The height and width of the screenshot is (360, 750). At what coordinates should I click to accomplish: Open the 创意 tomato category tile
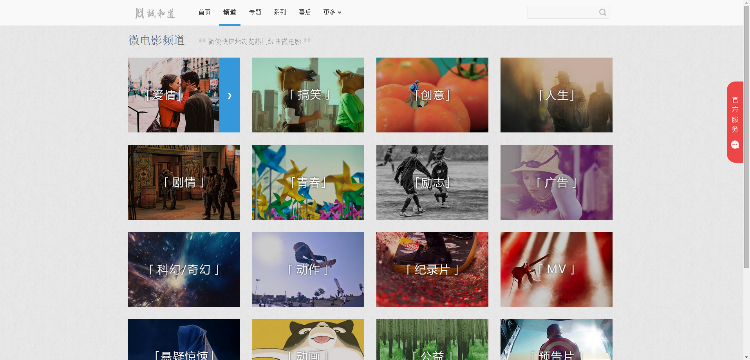[432, 95]
